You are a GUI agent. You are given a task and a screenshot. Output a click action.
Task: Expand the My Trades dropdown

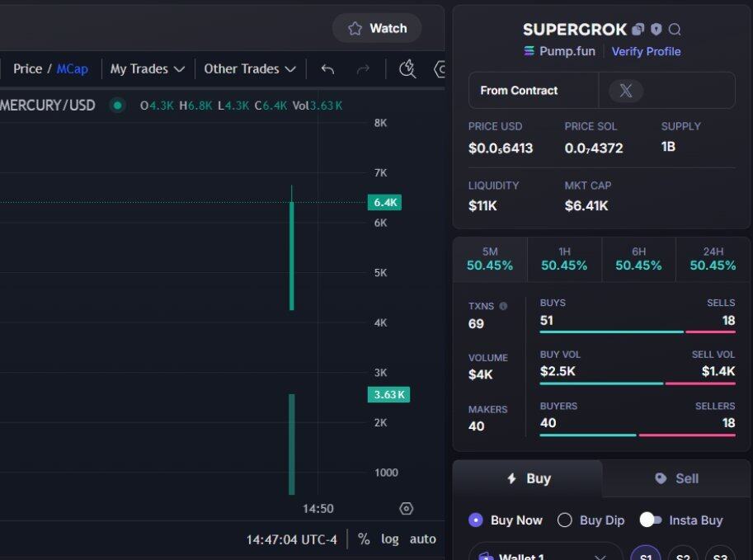coord(147,69)
